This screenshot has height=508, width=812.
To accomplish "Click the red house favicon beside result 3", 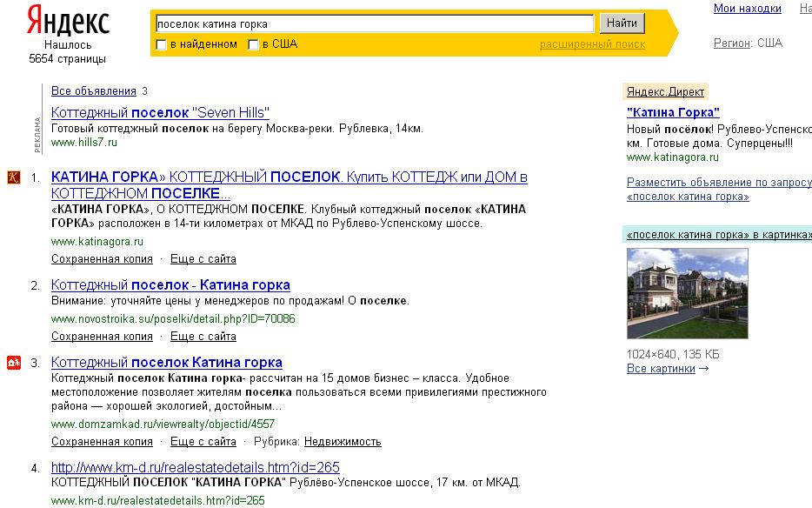I will tap(13, 363).
